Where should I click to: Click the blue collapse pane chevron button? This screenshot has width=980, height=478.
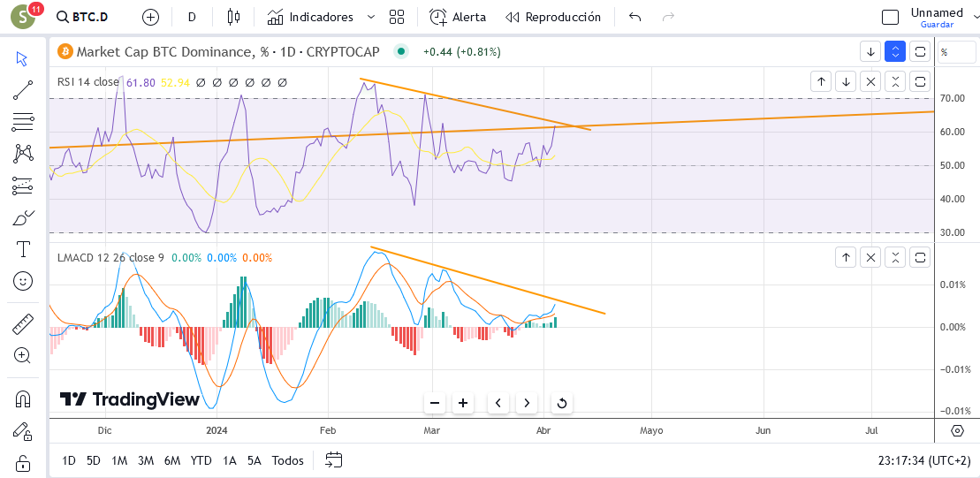tap(896, 52)
